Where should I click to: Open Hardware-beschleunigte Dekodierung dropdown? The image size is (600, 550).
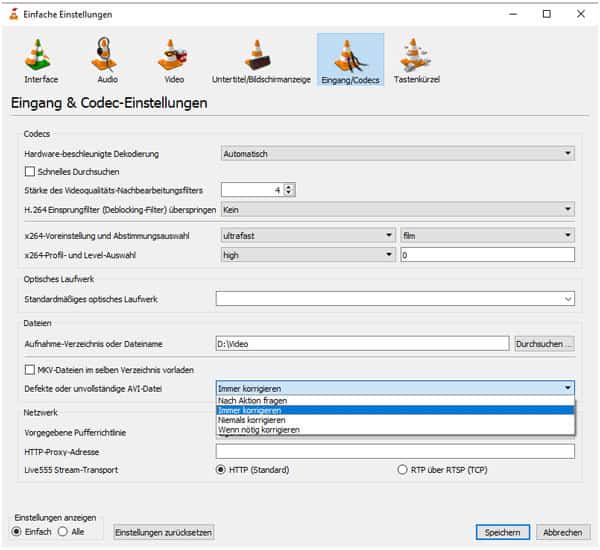[x=398, y=154]
